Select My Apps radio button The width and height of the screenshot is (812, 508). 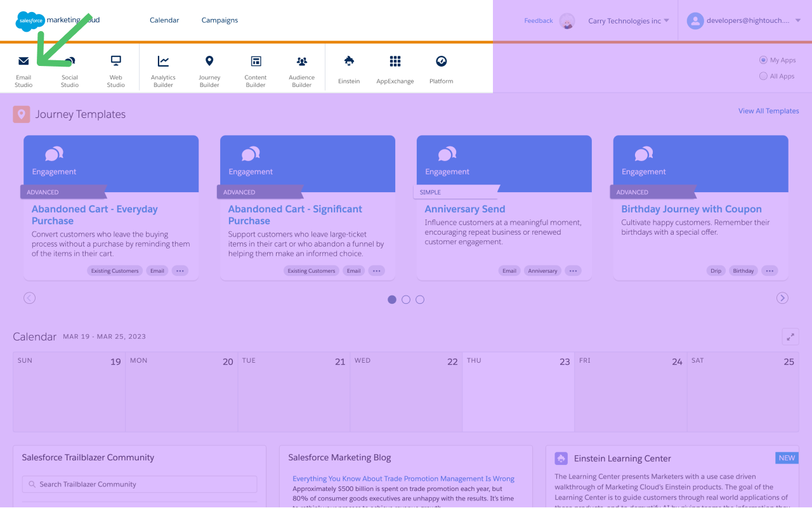click(x=763, y=60)
